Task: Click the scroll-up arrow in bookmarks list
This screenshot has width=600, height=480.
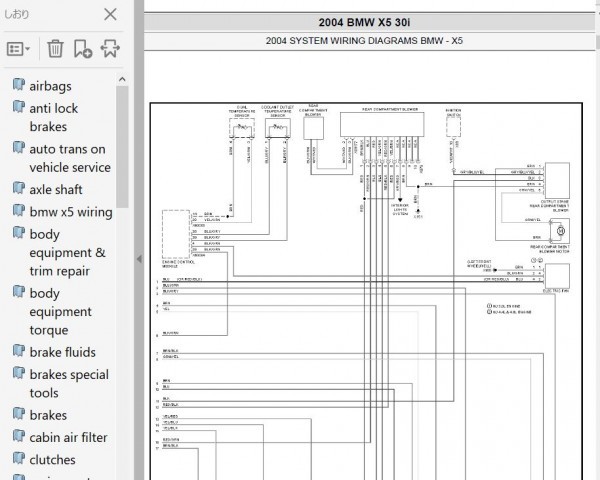Action: (x=122, y=79)
